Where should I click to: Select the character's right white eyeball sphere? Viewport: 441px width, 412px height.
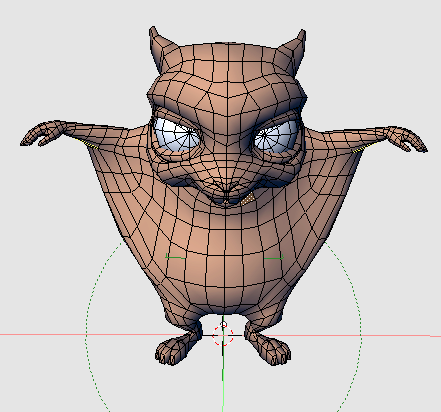[275, 136]
